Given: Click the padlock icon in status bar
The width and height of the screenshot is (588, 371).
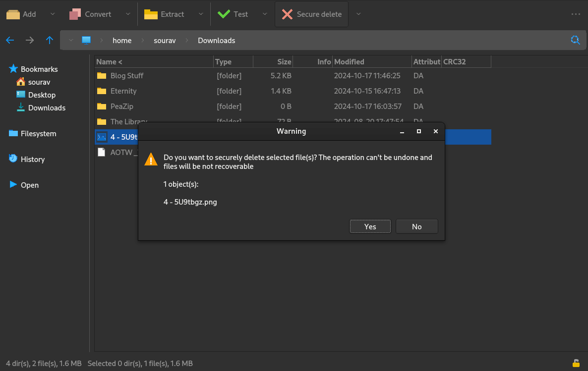Looking at the screenshot, I should point(576,363).
